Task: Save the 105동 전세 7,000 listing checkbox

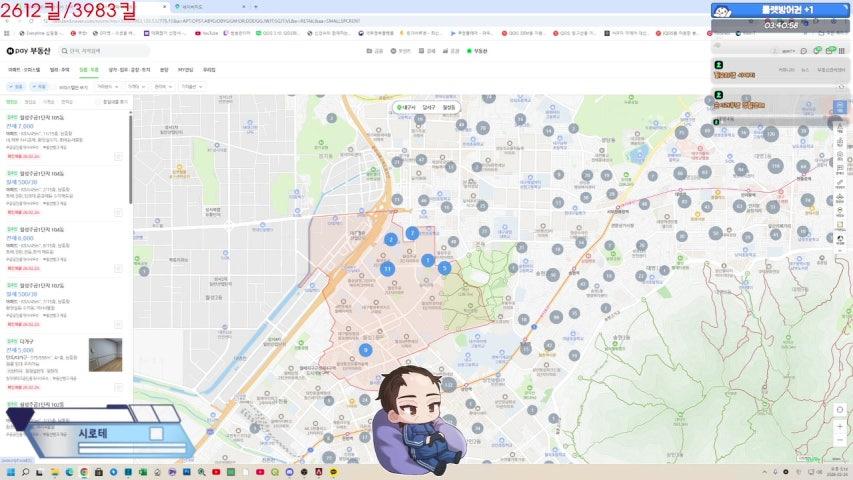Action: coord(118,156)
